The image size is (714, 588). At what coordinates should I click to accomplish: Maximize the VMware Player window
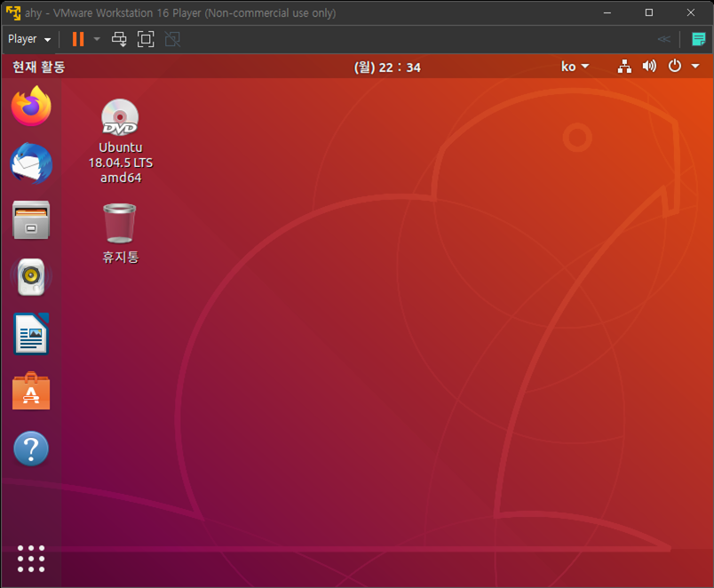(649, 12)
